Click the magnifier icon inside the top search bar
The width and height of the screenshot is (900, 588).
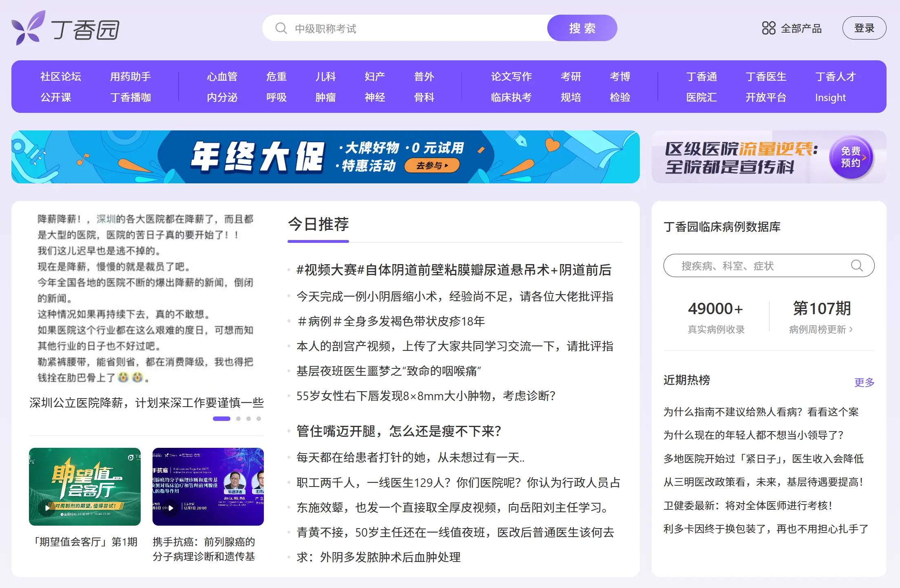pos(281,28)
